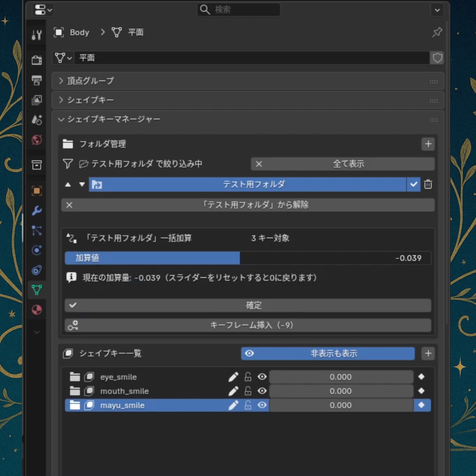Click the 平面 breadcrumb item
This screenshot has height=476, width=476.
[x=135, y=32]
